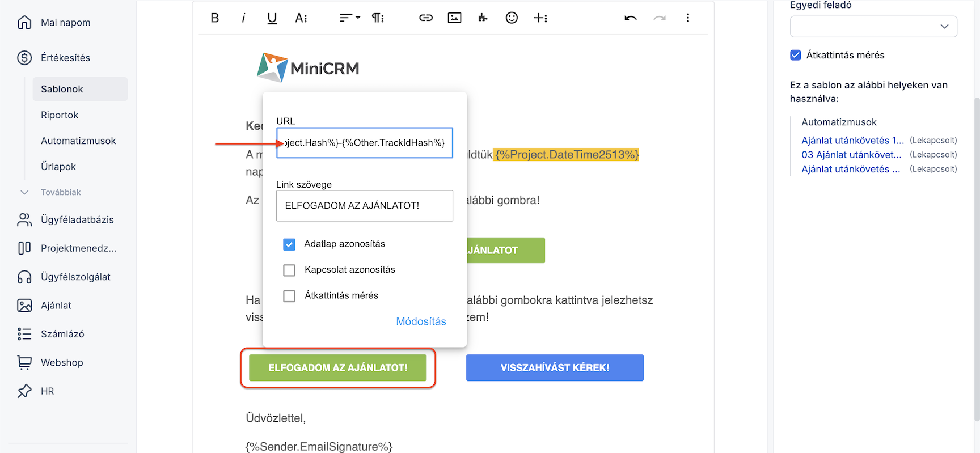Open the three-dot more options menu

pyautogui.click(x=688, y=18)
